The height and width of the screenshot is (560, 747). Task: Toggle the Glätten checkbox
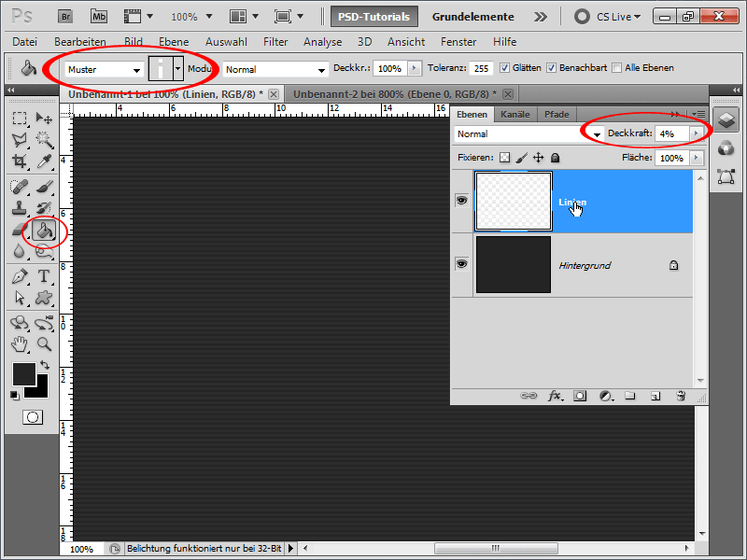click(504, 68)
